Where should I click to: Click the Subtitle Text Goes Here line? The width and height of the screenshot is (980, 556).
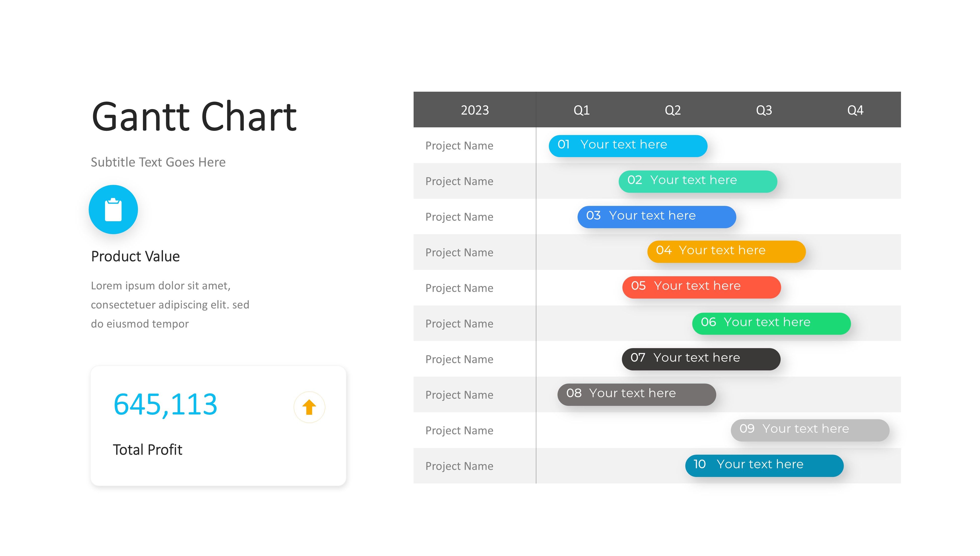pos(158,162)
